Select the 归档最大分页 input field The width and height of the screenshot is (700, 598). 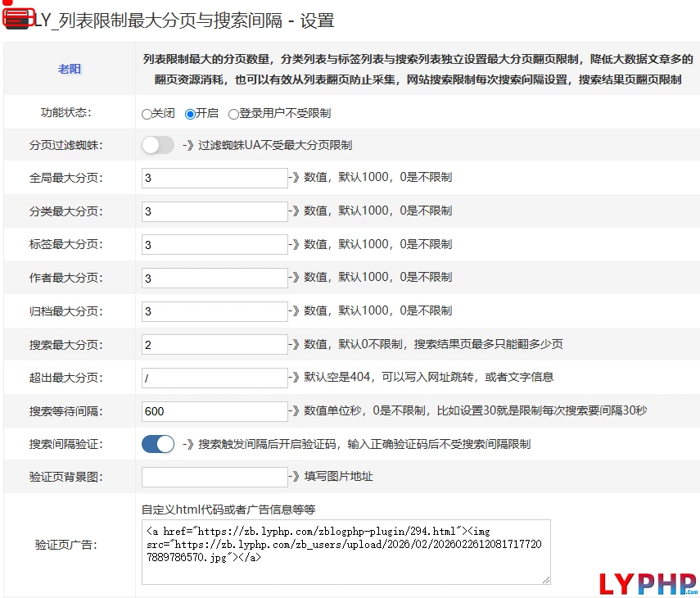pyautogui.click(x=214, y=311)
